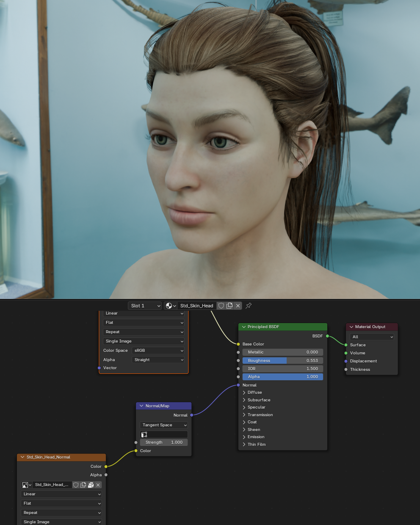Click the Roughness slider in Principled BSDF
The height and width of the screenshot is (525, 420).
click(282, 361)
